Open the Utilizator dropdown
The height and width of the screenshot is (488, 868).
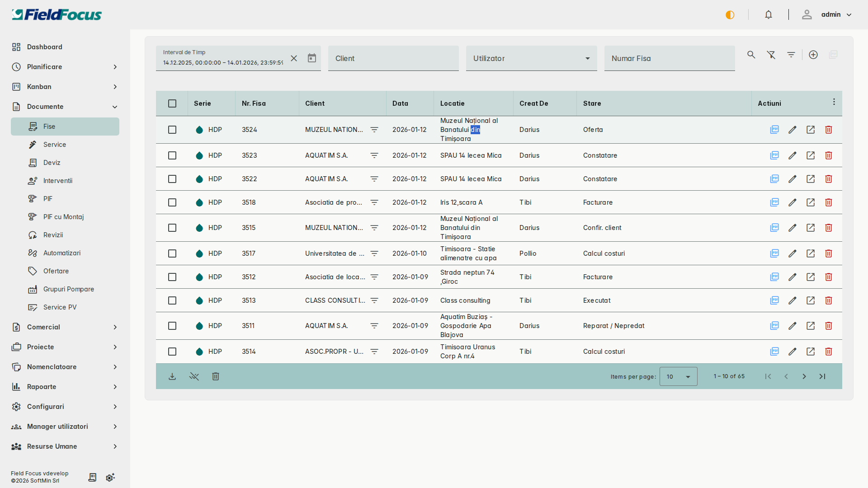click(531, 58)
